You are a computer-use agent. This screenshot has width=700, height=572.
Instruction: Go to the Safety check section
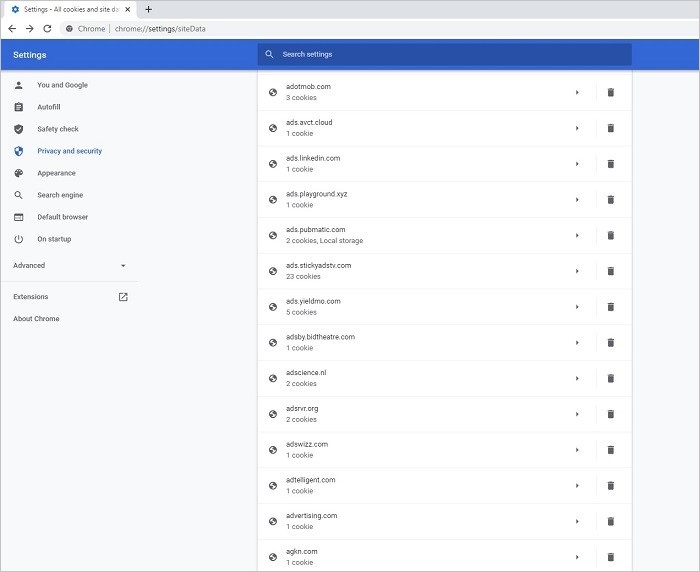58,129
